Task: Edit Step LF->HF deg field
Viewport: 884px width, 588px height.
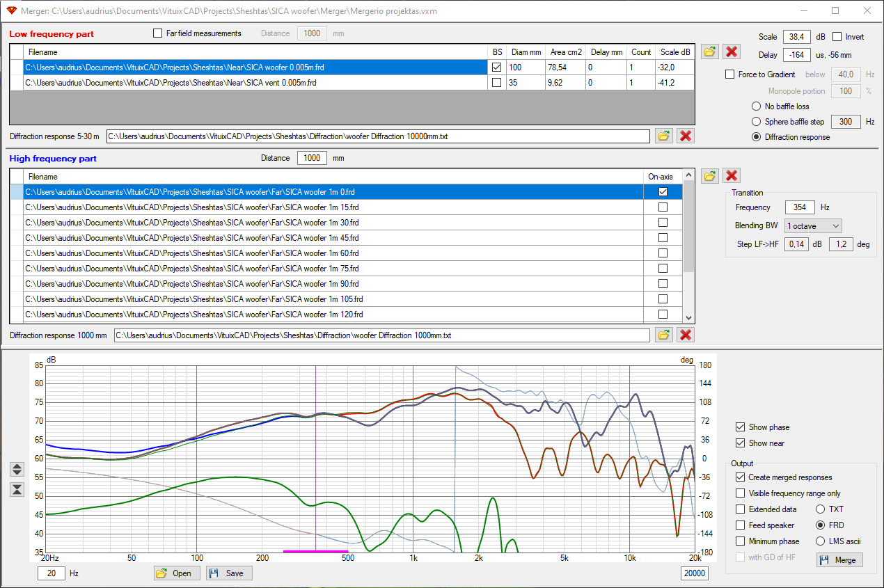Action: pyautogui.click(x=842, y=244)
